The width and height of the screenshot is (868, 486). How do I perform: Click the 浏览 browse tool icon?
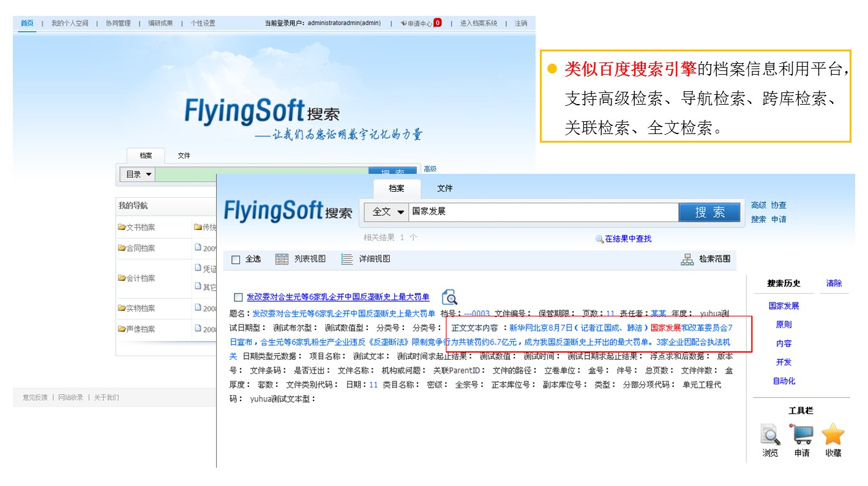point(770,434)
